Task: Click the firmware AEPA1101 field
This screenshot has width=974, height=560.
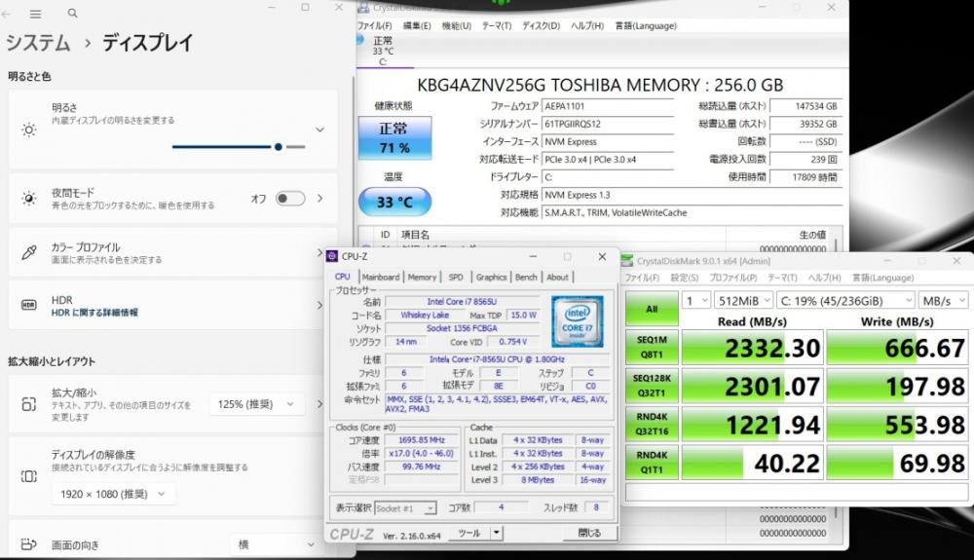Action: click(608, 106)
